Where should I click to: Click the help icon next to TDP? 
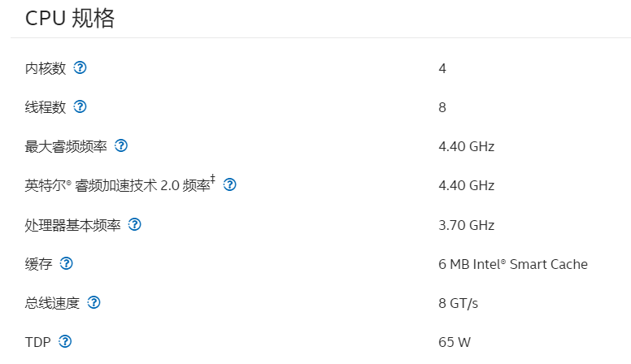tap(65, 341)
